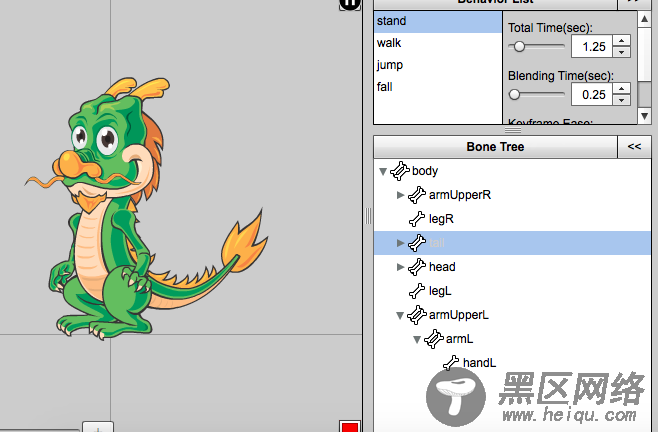Expand the tail bone node
This screenshot has width=658, height=432.
(x=400, y=243)
